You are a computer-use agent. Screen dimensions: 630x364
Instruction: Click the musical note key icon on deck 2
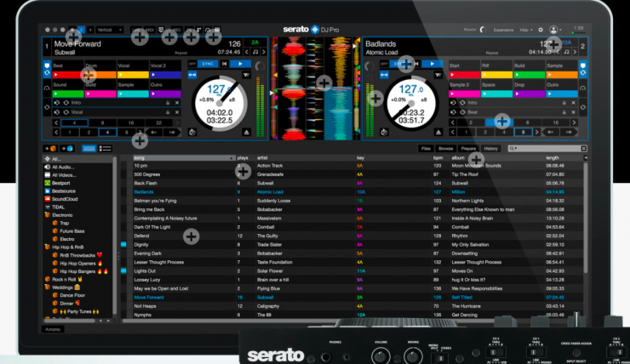566,52
